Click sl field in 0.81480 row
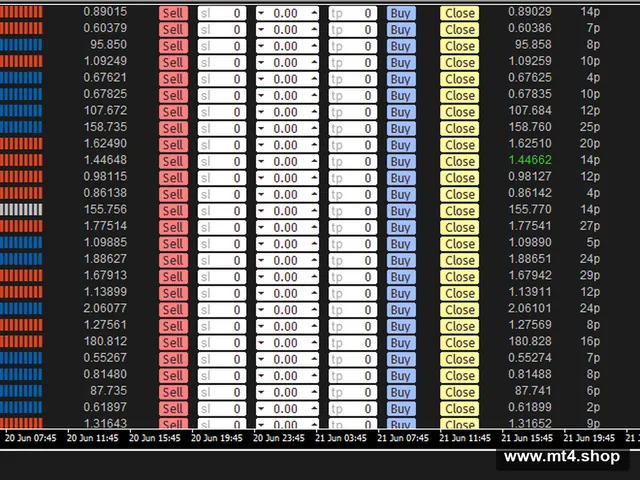 [x=222, y=376]
